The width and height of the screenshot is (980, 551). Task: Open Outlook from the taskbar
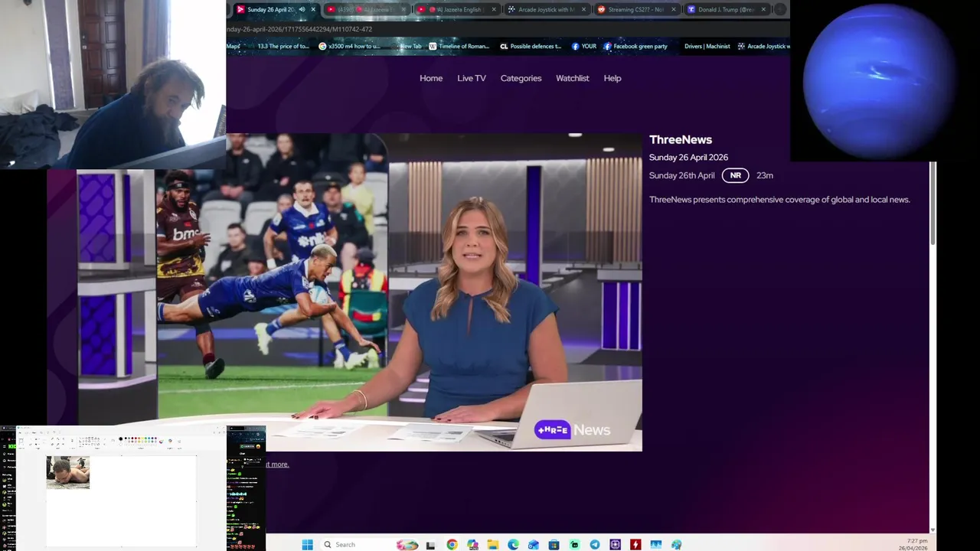(534, 545)
